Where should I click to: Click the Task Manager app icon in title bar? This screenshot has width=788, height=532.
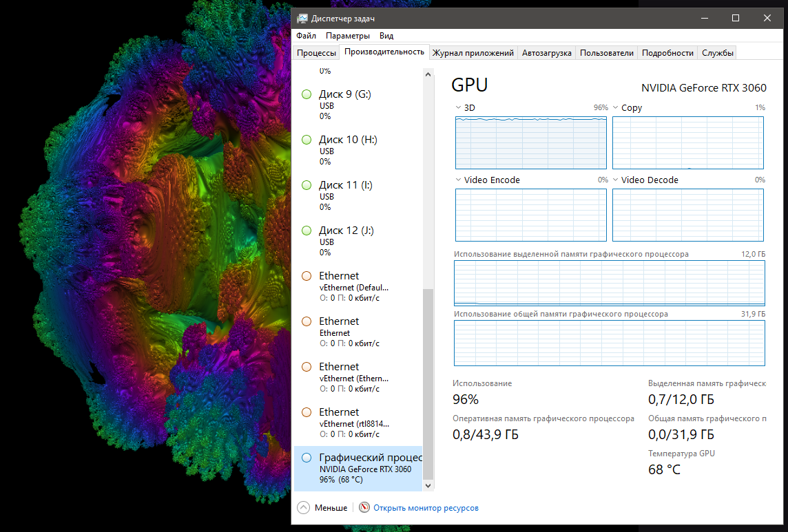[302, 18]
